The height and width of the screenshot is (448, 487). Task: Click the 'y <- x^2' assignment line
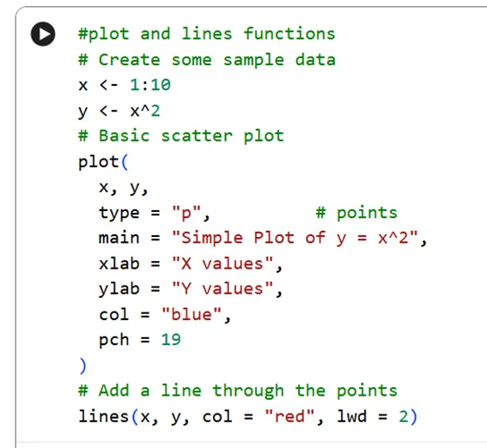click(119, 111)
